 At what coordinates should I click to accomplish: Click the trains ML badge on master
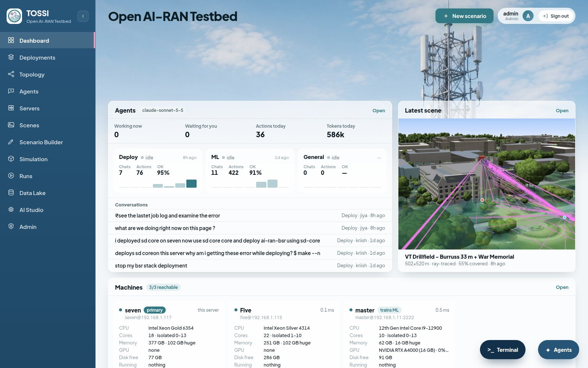(389, 310)
